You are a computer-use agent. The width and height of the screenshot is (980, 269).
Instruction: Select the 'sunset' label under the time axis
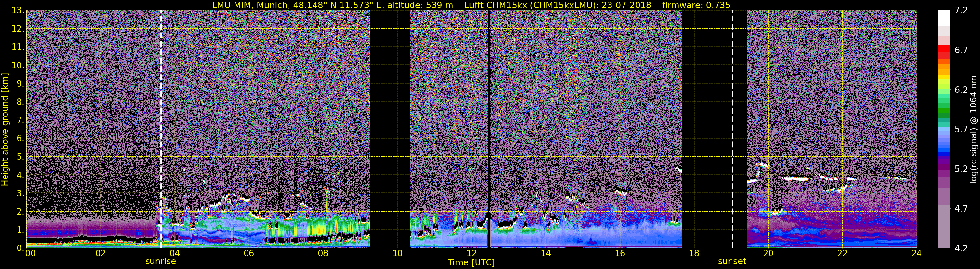point(732,262)
